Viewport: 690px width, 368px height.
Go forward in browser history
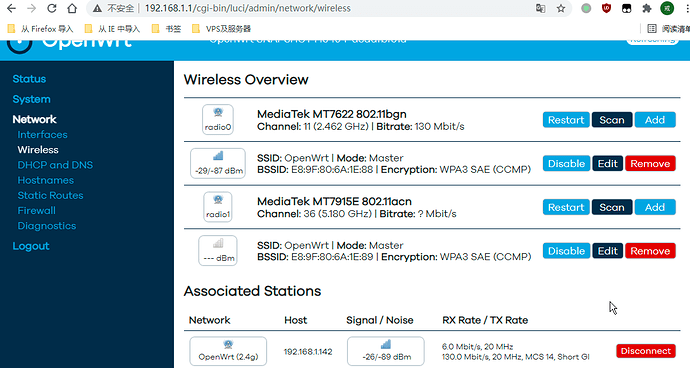pyautogui.click(x=31, y=8)
